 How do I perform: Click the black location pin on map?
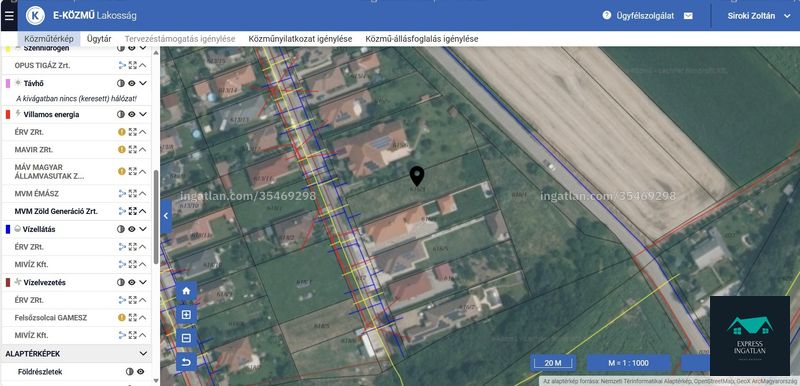[417, 176]
